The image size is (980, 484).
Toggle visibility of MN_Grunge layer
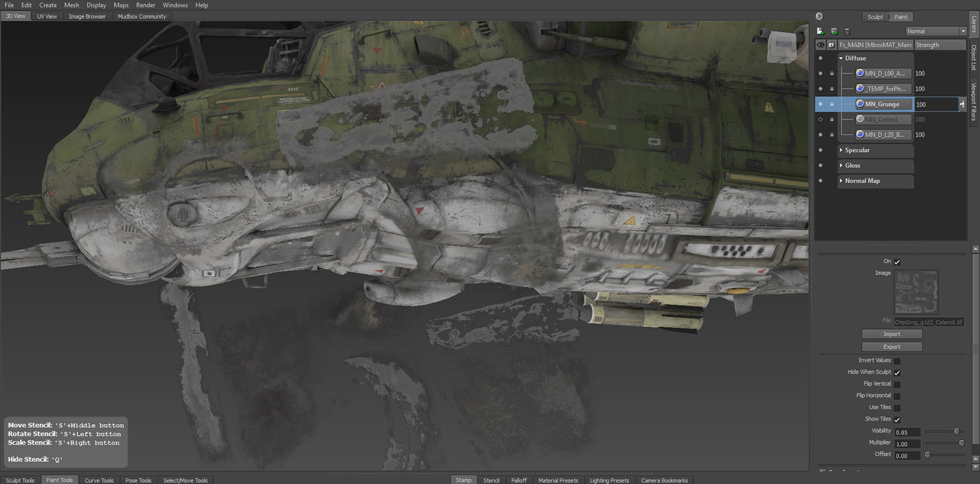pyautogui.click(x=821, y=104)
